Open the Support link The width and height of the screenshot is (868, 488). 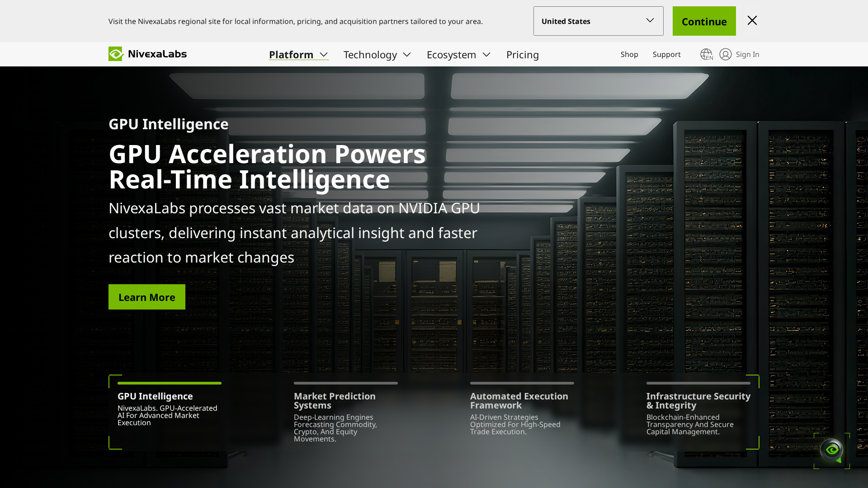666,54
